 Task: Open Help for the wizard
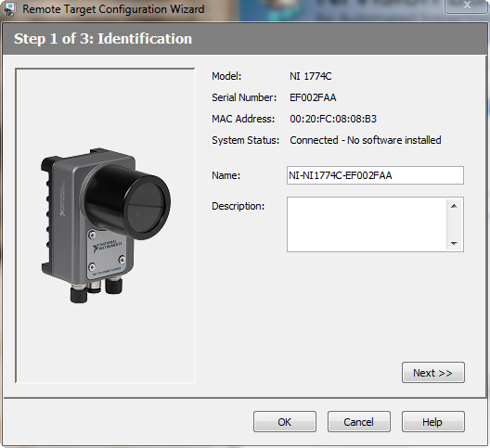(433, 422)
